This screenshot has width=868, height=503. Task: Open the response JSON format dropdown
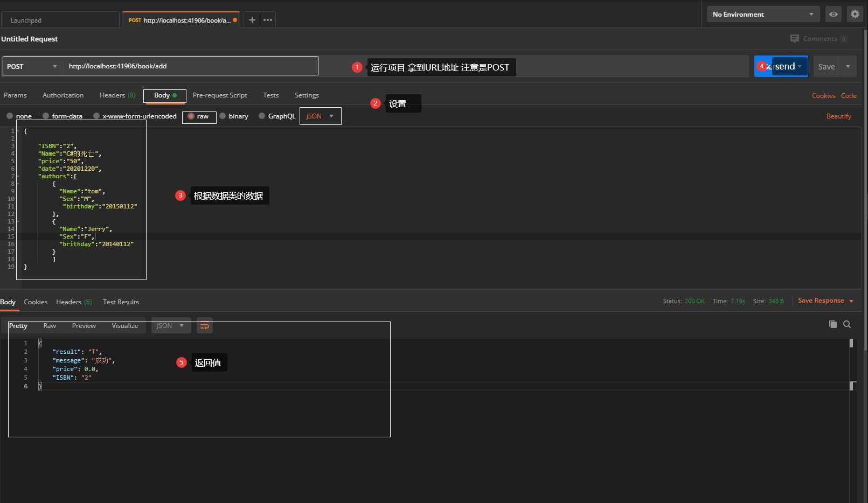click(x=171, y=326)
